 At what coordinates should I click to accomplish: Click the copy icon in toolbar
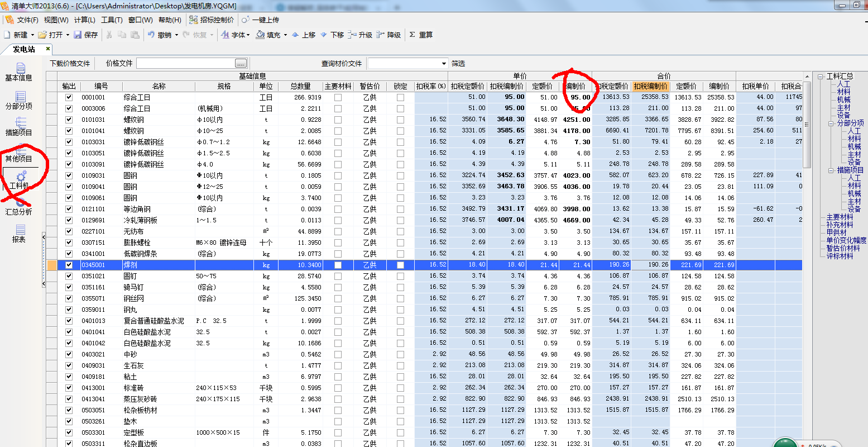pyautogui.click(x=122, y=35)
